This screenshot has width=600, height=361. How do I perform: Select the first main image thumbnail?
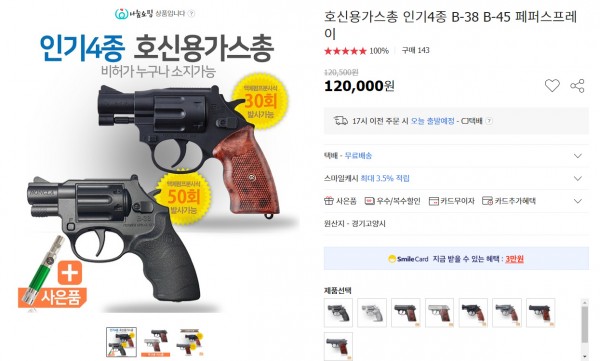coord(121,342)
